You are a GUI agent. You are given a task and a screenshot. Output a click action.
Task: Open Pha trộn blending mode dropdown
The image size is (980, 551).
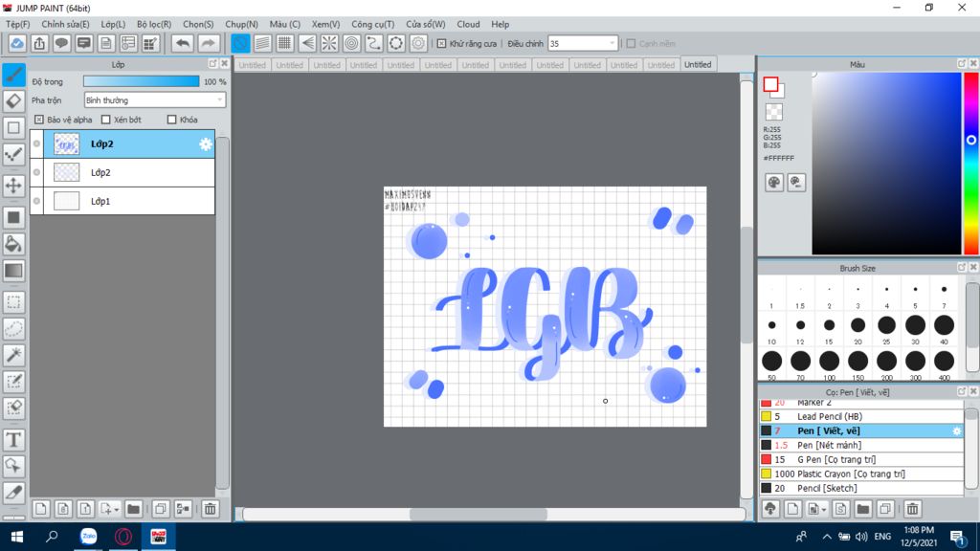[x=154, y=99]
